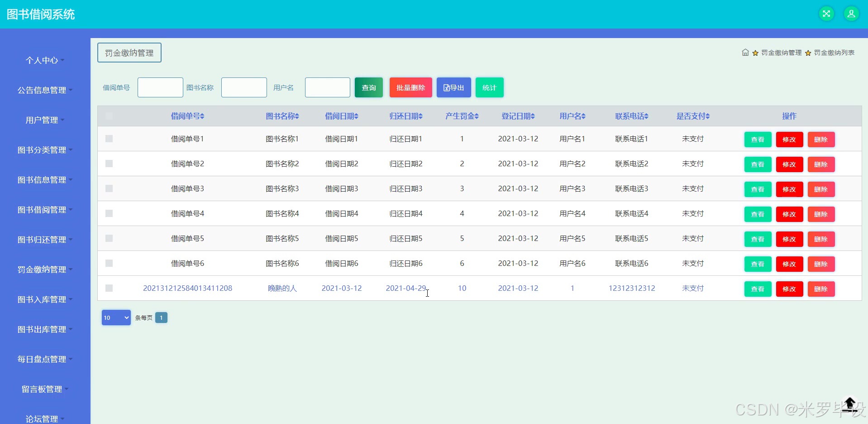Screen dimensions: 868x424
Task: Edit the row 借阅单号2 with 修改
Action: [789, 164]
